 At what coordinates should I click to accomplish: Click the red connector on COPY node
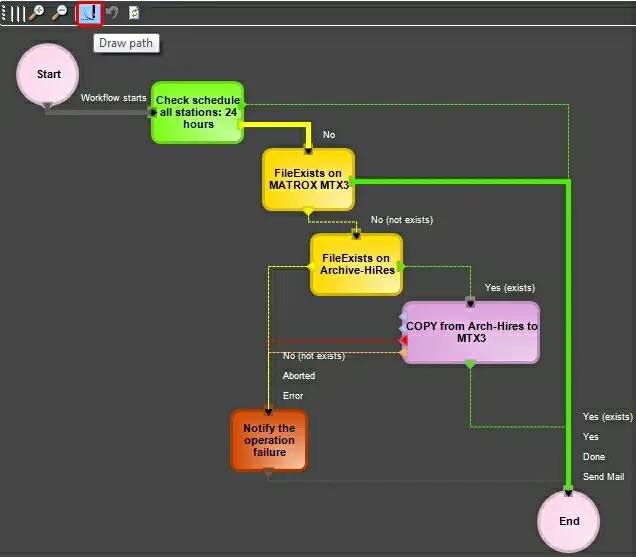click(x=403, y=340)
